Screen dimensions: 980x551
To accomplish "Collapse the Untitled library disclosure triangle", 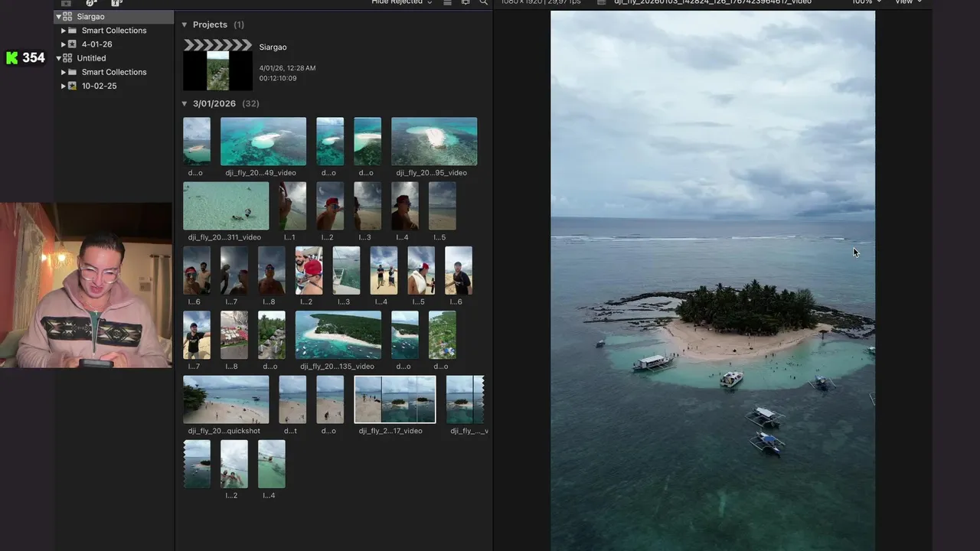I will point(59,58).
